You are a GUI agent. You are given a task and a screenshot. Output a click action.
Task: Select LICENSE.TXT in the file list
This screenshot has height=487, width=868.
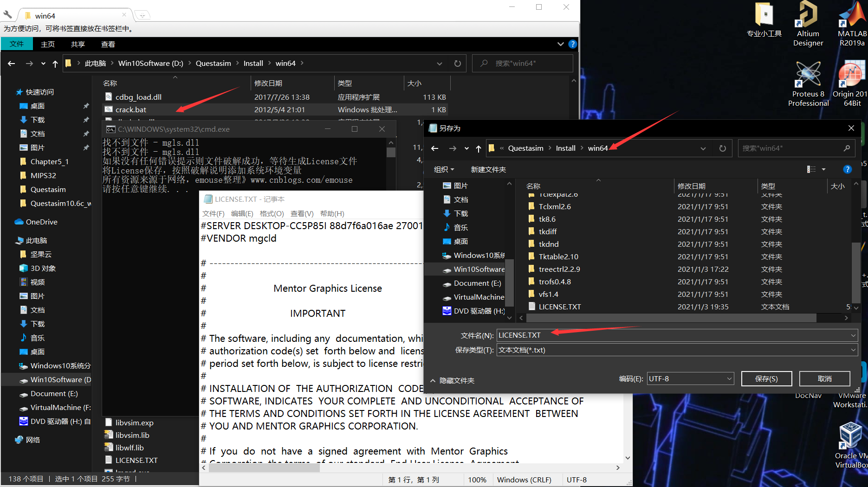pos(559,306)
